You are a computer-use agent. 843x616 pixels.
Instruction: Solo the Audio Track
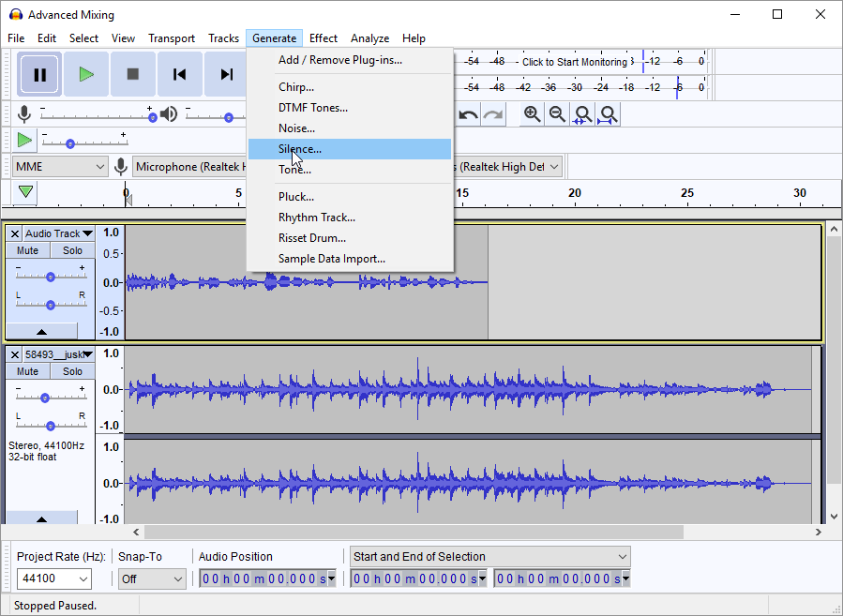pyautogui.click(x=72, y=250)
